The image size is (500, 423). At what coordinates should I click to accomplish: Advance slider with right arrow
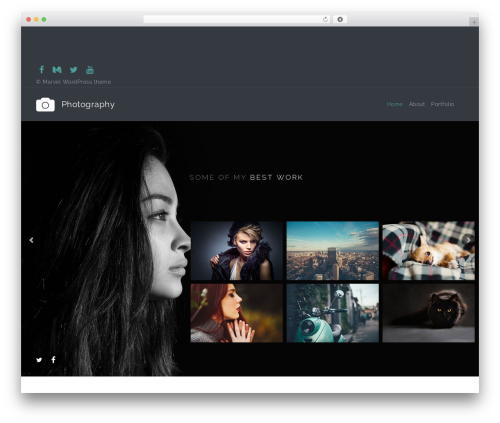point(468,240)
